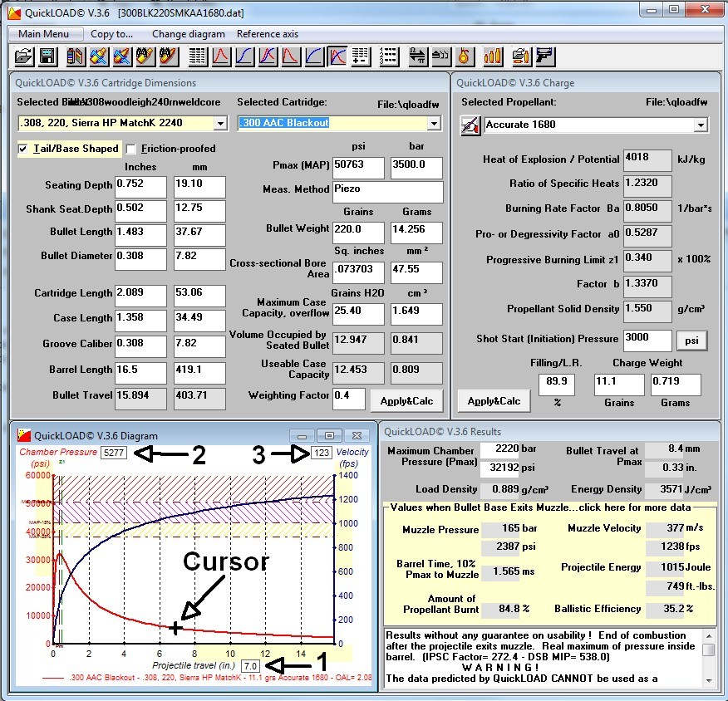Enable the Friction-proofed checkbox
The image size is (728, 701).
pos(131,149)
